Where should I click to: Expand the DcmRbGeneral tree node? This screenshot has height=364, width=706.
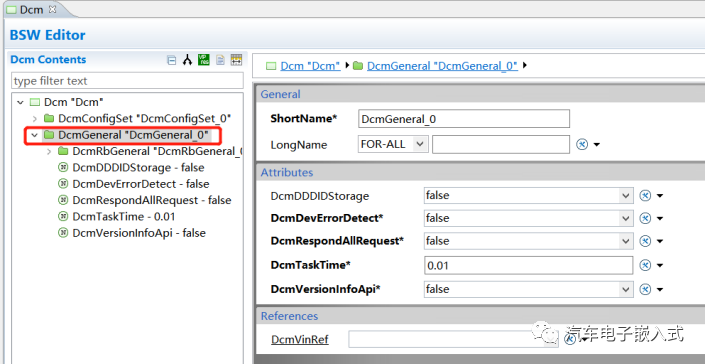49,151
